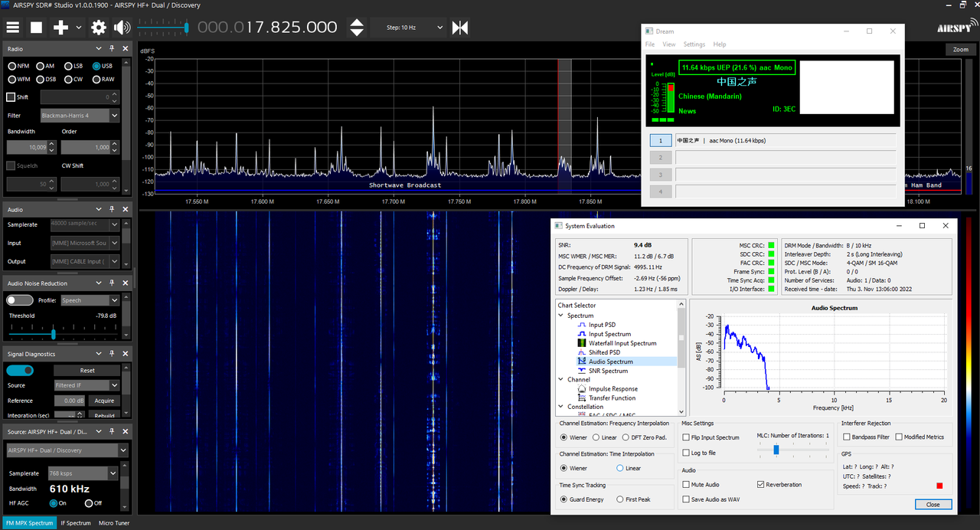The width and height of the screenshot is (980, 530).
Task: Enable Flip Input Spectrum checkbox
Action: (686, 437)
